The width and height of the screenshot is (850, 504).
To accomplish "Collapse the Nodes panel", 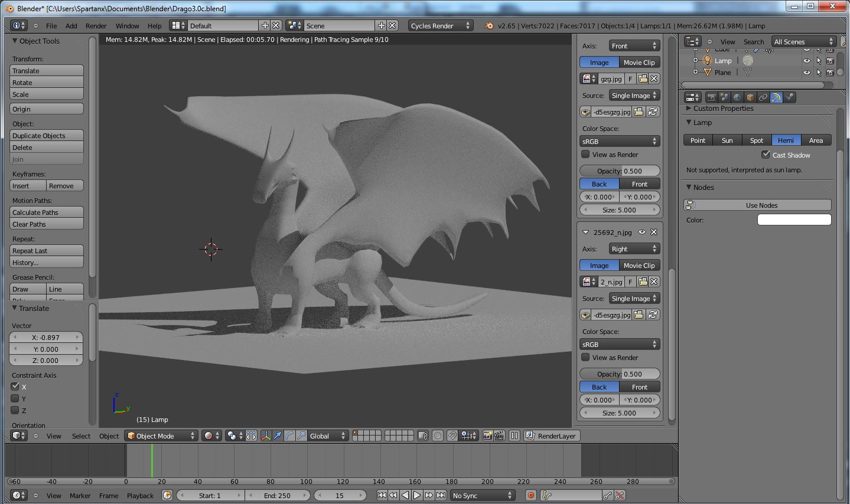I will (689, 187).
